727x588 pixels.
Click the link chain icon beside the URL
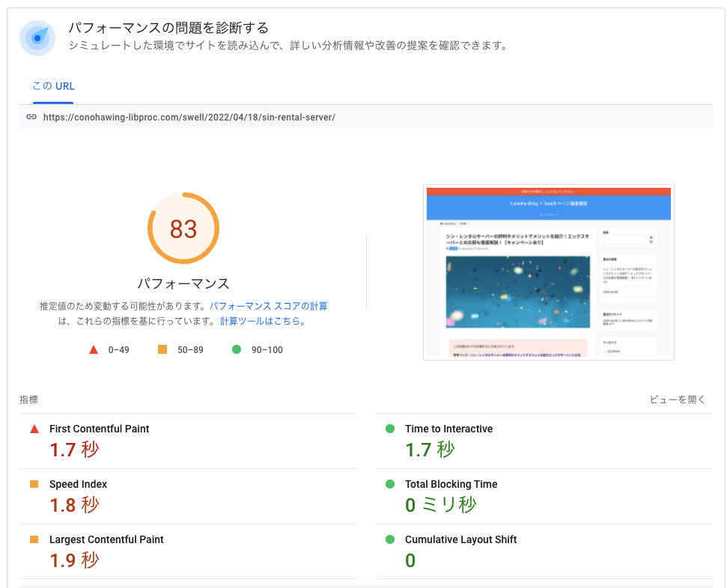click(31, 117)
